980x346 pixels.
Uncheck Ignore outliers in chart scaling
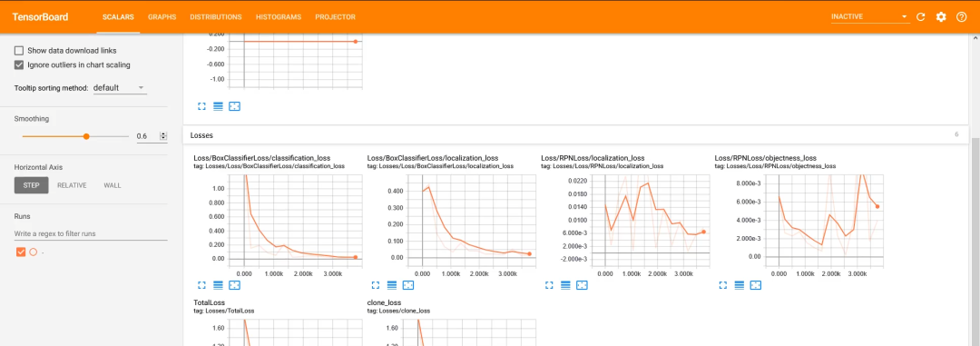click(19, 64)
